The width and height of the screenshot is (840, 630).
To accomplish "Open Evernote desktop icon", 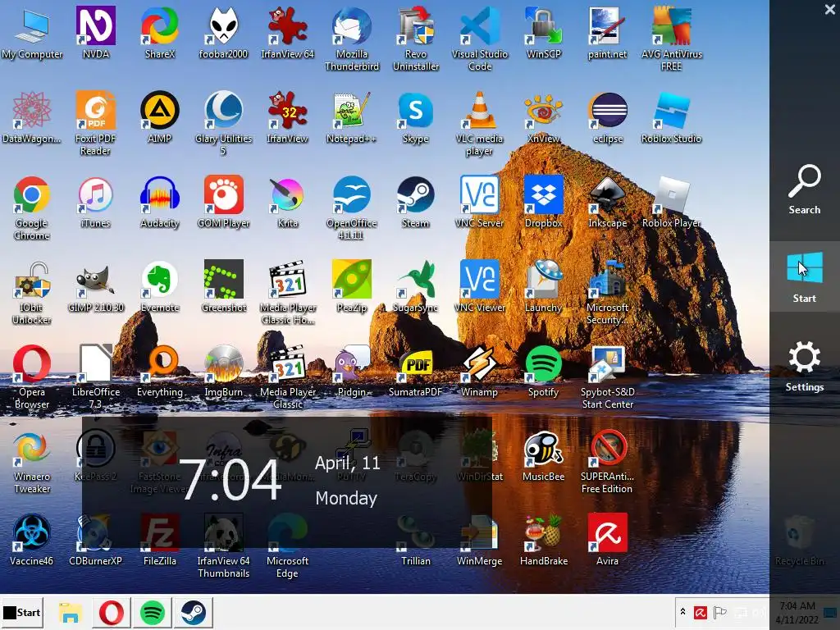I will 160,286.
